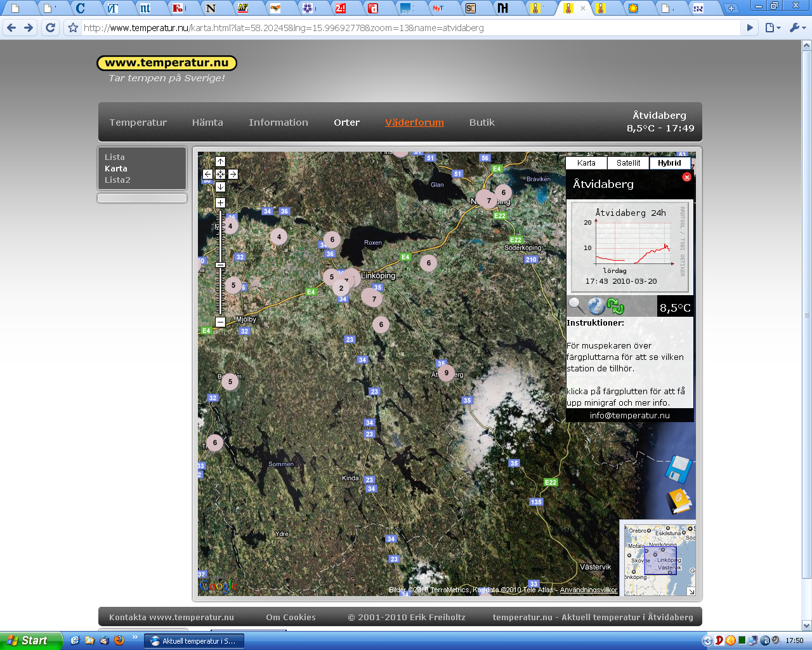Image resolution: width=812 pixels, height=650 pixels.
Task: Switch map view to Karta
Action: tap(586, 163)
